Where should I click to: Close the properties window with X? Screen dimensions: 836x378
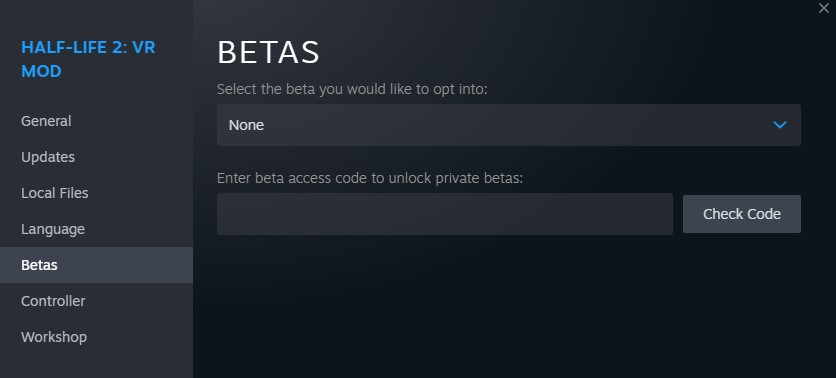(823, 8)
